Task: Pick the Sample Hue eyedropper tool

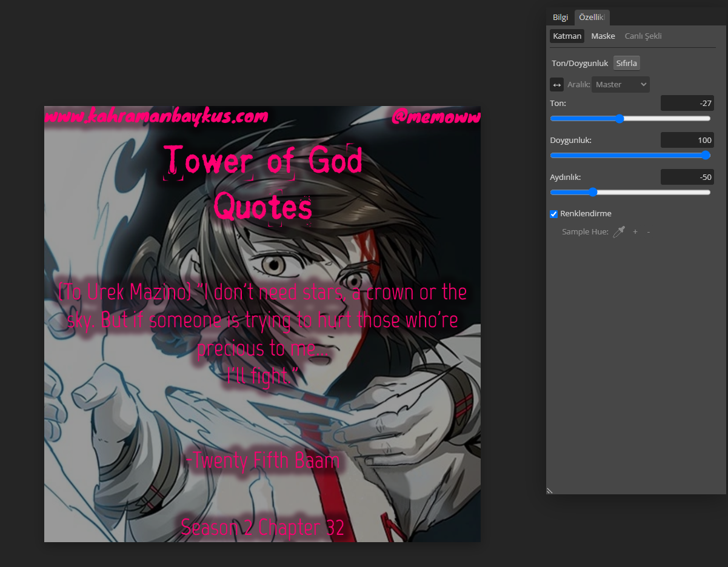Action: pyautogui.click(x=618, y=231)
